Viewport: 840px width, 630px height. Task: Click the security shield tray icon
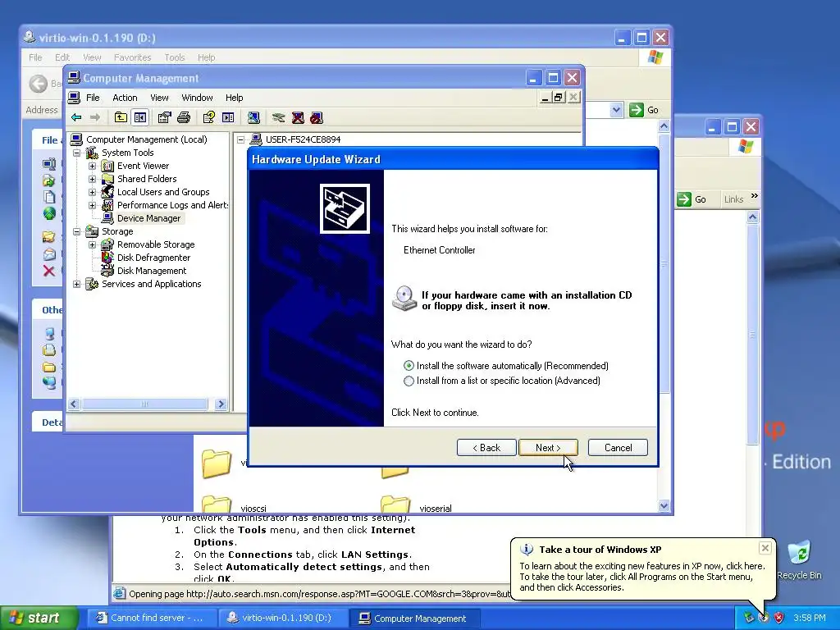pyautogui.click(x=779, y=618)
